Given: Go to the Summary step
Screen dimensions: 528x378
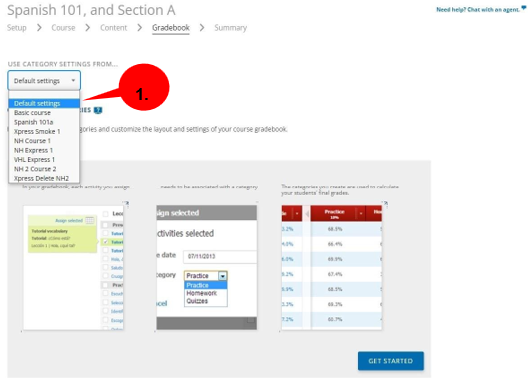Looking at the screenshot, I should [x=231, y=28].
